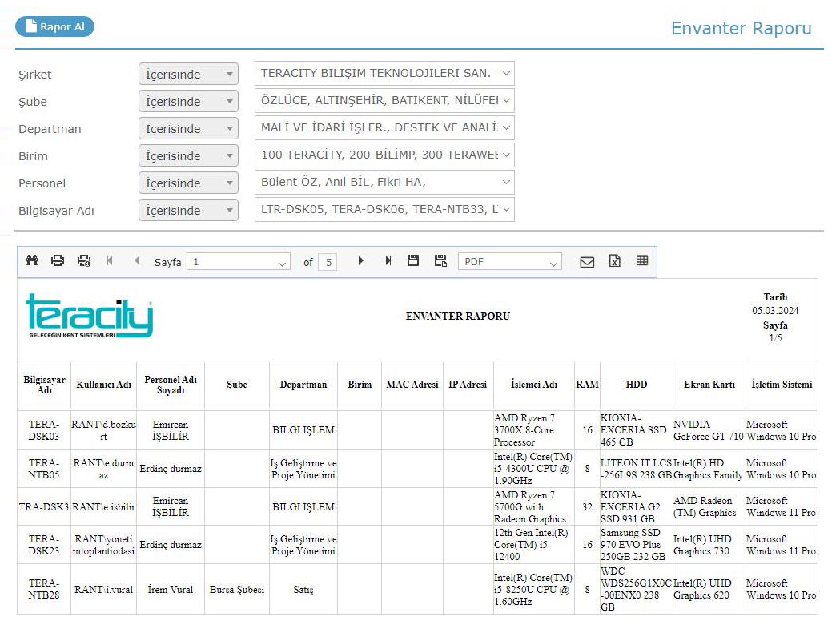Click the Departman column header in the table
The height and width of the screenshot is (629, 840).
click(x=303, y=385)
